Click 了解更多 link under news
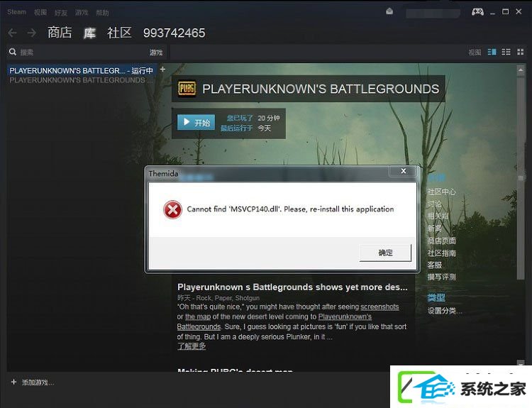The image size is (532, 408). (192, 346)
